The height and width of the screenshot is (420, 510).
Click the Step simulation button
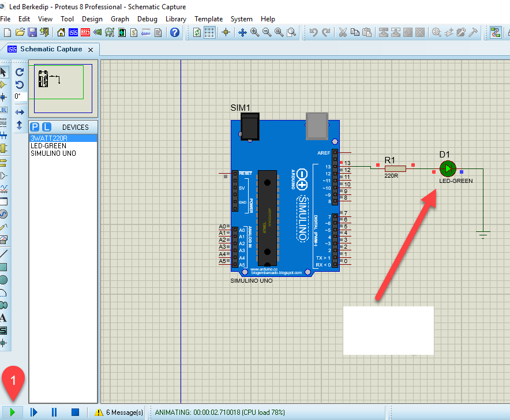pyautogui.click(x=34, y=412)
